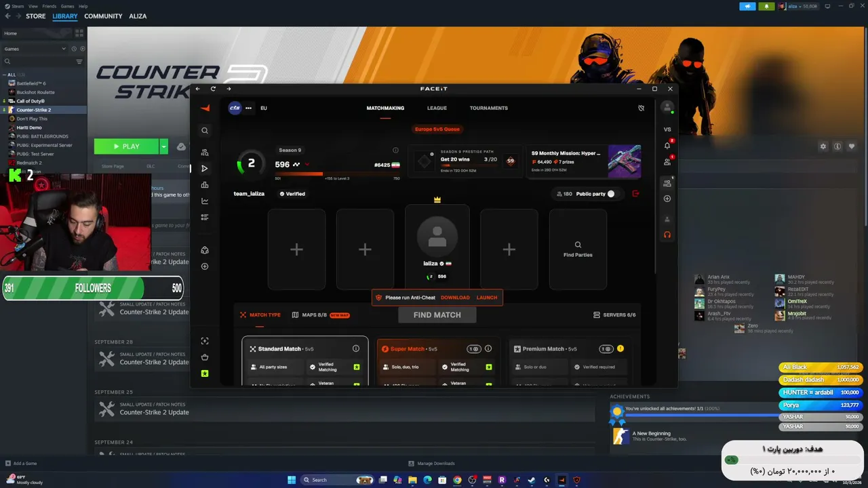Open the Windows Start button
The height and width of the screenshot is (488, 868).
tap(292, 480)
